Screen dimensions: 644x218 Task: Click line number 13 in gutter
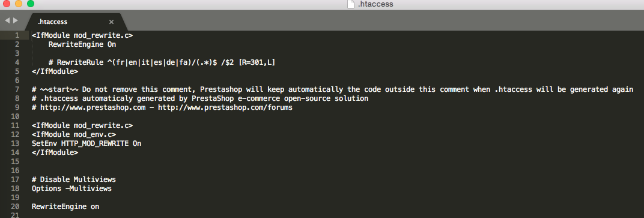15,144
